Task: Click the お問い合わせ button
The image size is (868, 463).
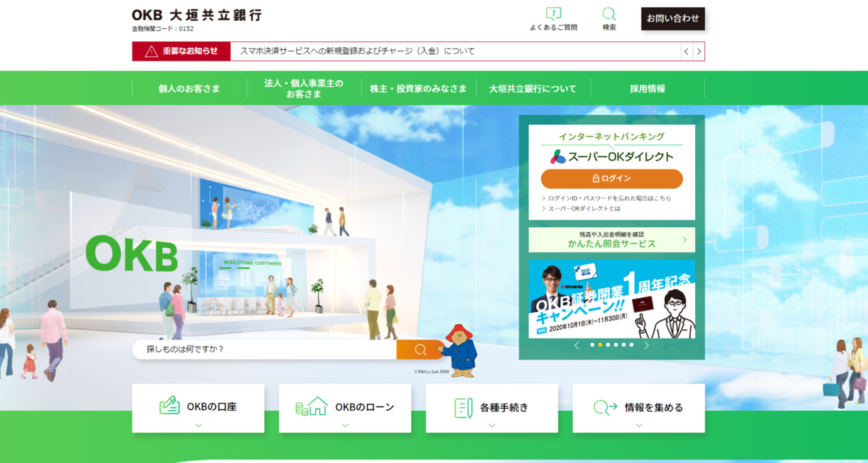Action: tap(673, 19)
